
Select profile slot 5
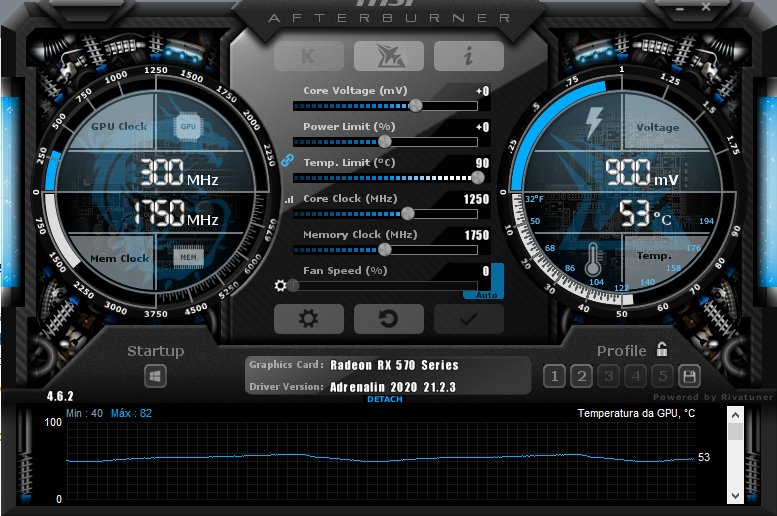[x=663, y=377]
